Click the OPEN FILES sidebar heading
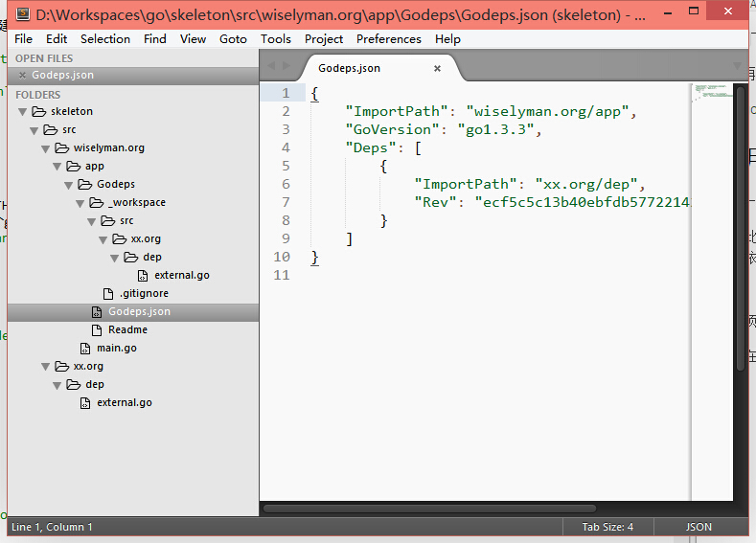The width and height of the screenshot is (756, 543). pos(44,58)
